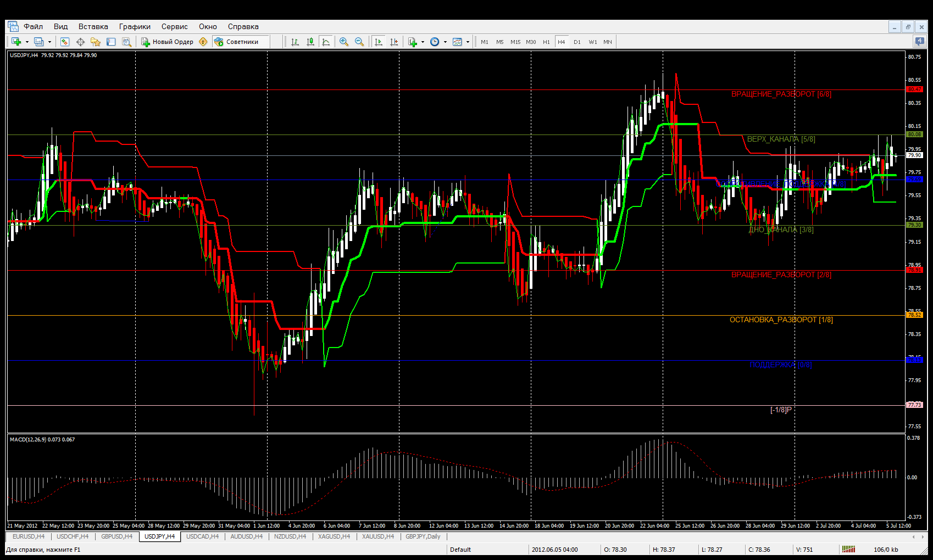
Task: Select the M5 timeframe
Action: (x=500, y=42)
